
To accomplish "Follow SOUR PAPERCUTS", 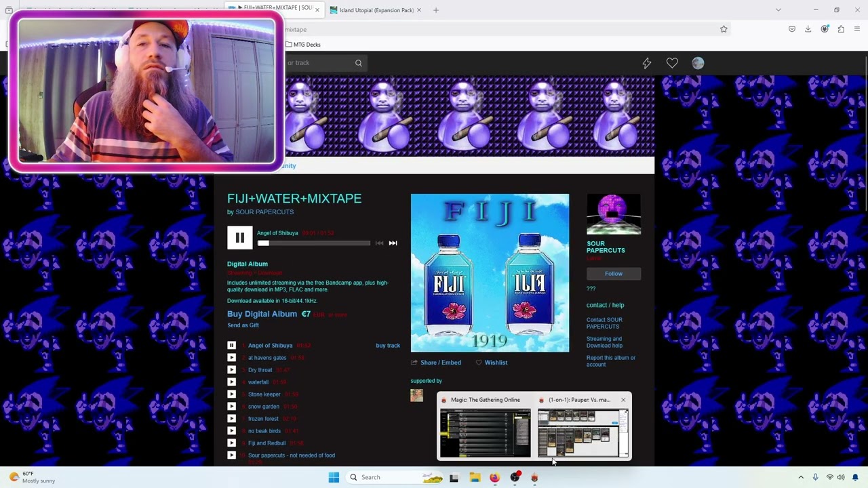I will tap(614, 274).
